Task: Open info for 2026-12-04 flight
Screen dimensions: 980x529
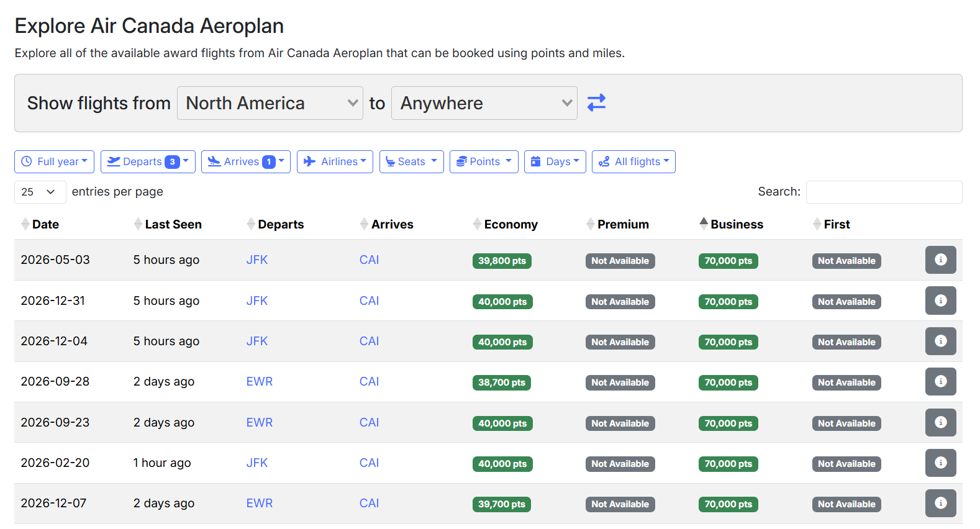Action: (940, 341)
